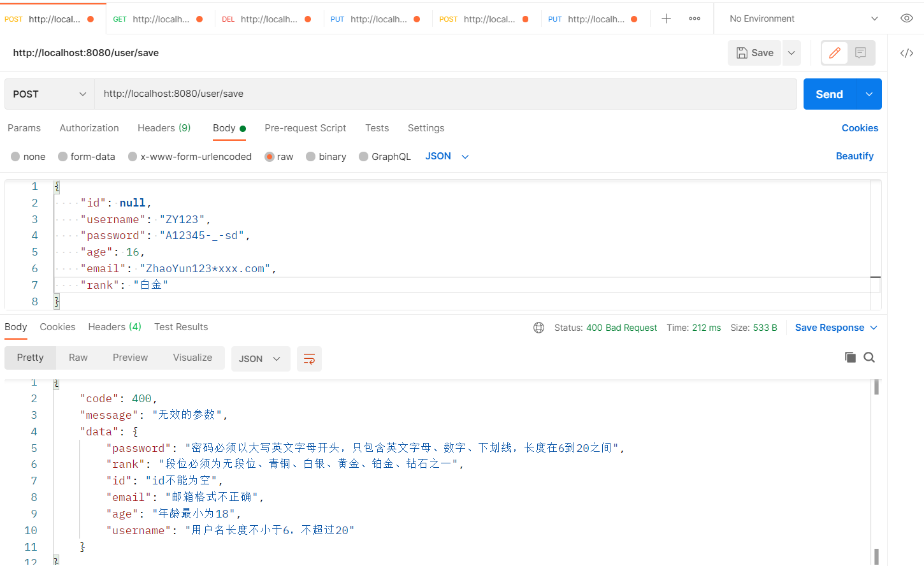
Task: Switch to the Headers (9) request tab
Action: [x=164, y=128]
